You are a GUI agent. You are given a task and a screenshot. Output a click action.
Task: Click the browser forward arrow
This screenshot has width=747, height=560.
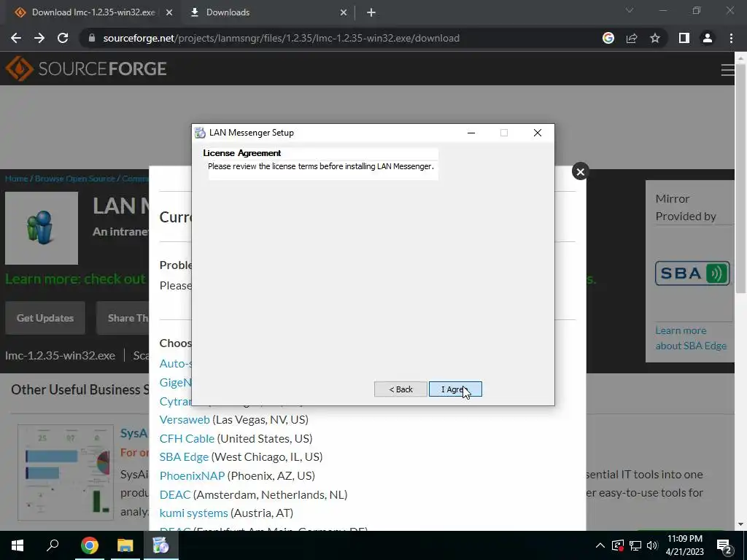(39, 38)
